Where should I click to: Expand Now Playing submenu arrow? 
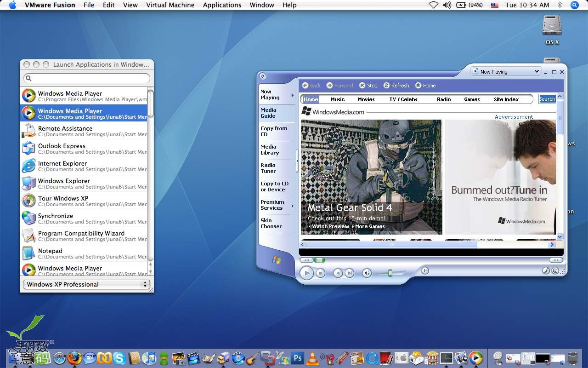[292, 95]
